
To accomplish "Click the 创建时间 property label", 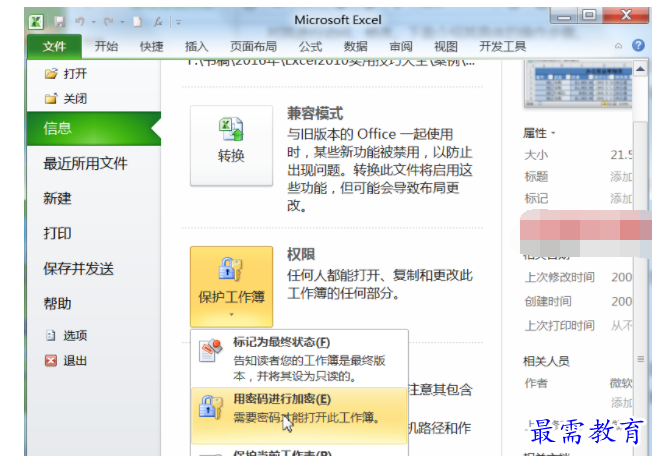I will coord(548,301).
